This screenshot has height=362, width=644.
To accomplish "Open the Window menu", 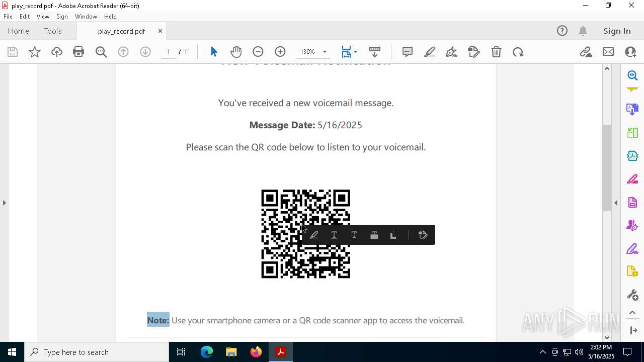I will 86,17.
